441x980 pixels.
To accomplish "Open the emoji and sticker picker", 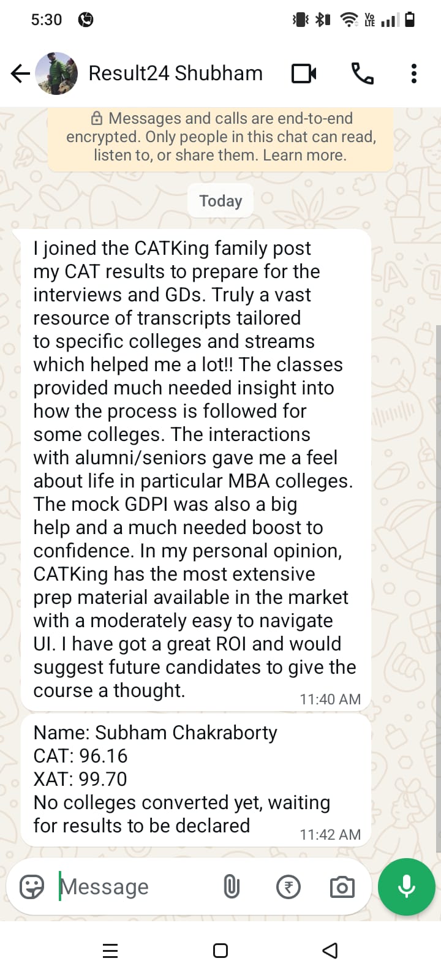I will coord(32,886).
